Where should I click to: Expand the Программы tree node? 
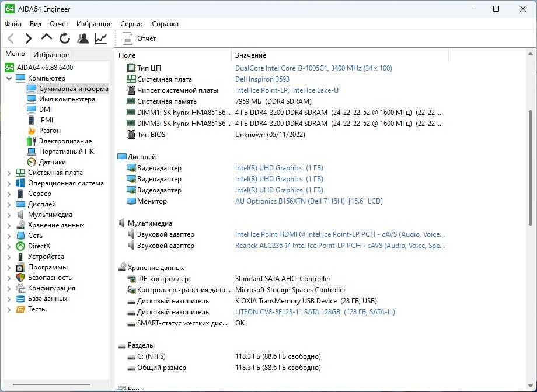click(9, 268)
